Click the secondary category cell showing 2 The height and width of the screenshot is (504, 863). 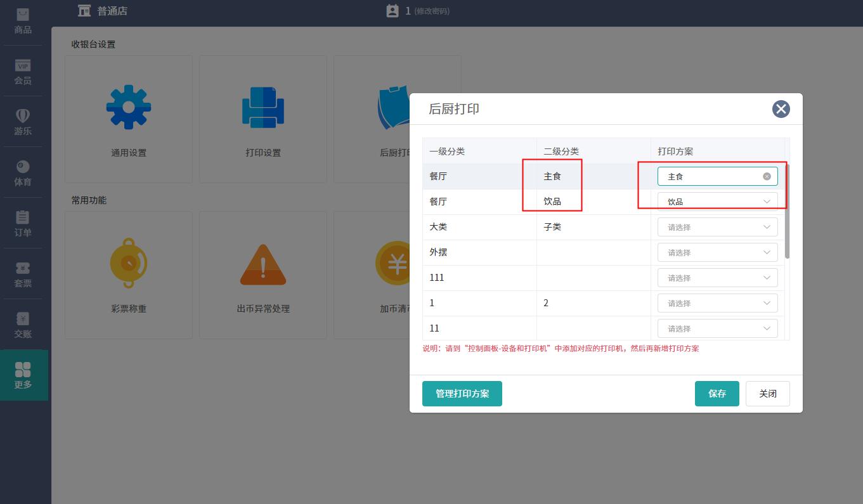[594, 303]
